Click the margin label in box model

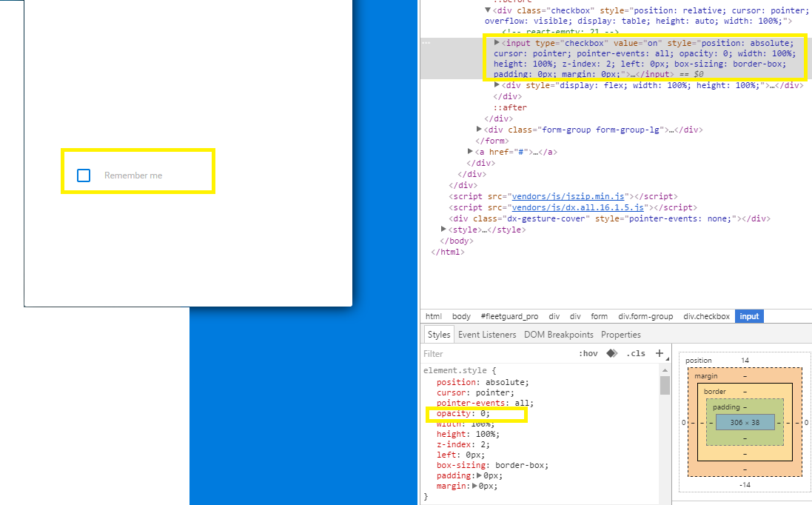click(x=706, y=376)
